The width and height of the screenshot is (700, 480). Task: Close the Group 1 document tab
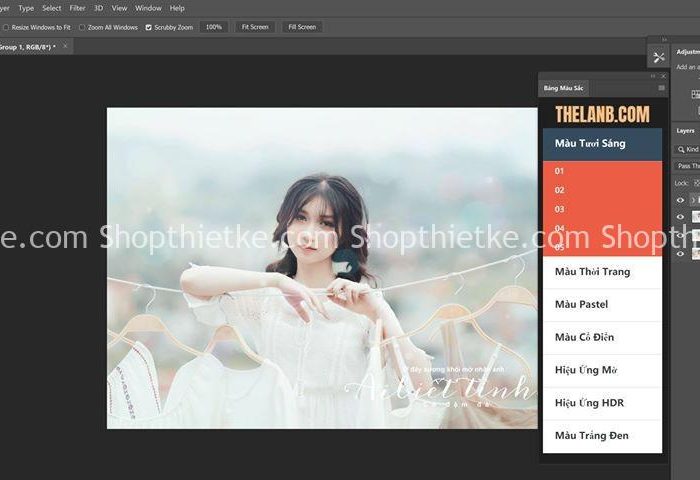click(x=66, y=46)
